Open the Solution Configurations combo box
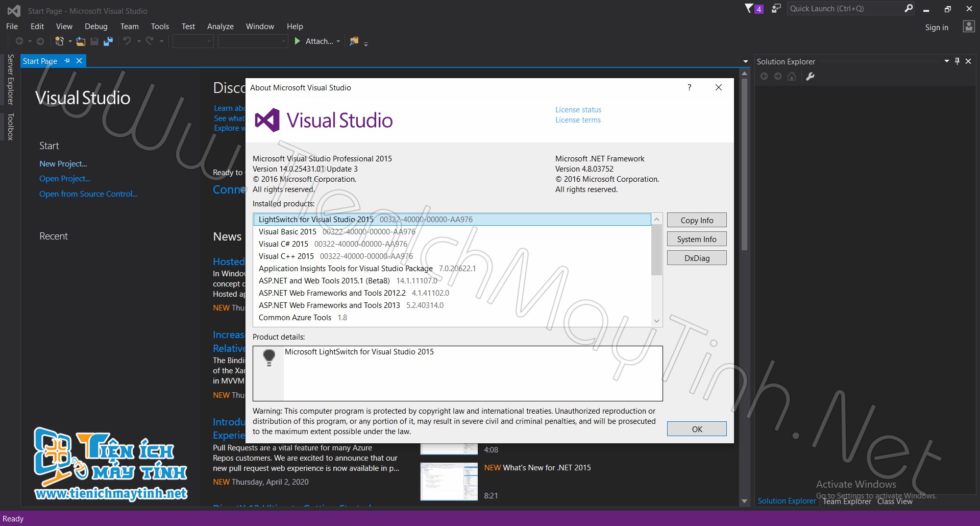This screenshot has height=526, width=980. pyautogui.click(x=193, y=41)
